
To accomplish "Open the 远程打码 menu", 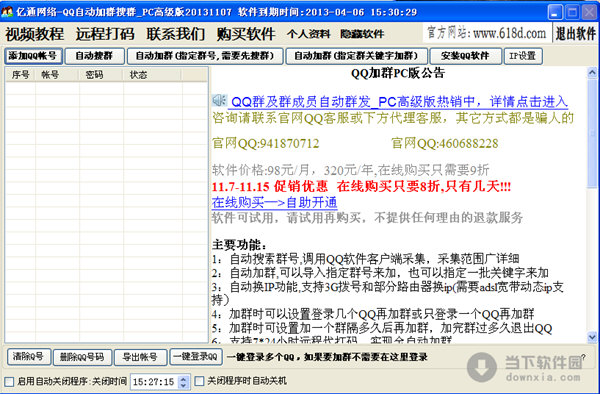I will pyautogui.click(x=105, y=34).
